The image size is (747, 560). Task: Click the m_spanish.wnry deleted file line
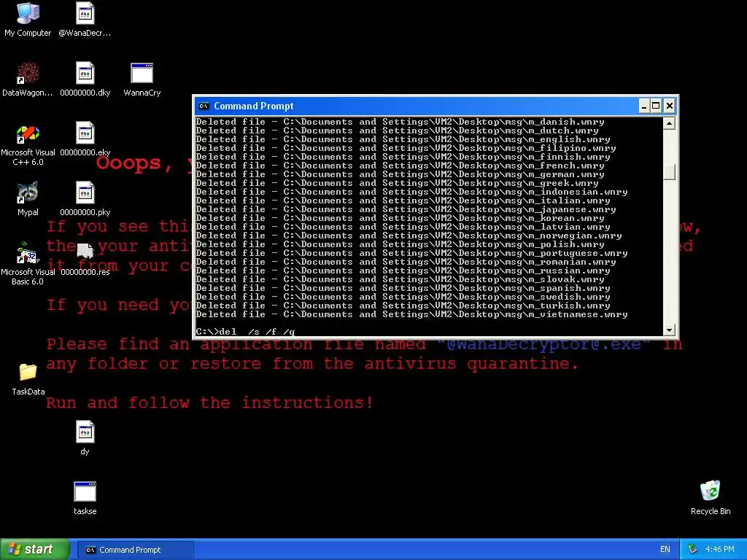point(403,288)
